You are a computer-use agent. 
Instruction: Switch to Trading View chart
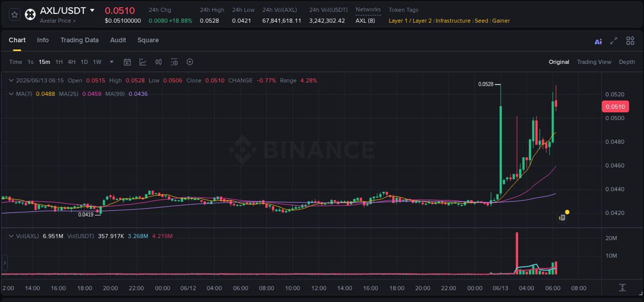coord(594,62)
